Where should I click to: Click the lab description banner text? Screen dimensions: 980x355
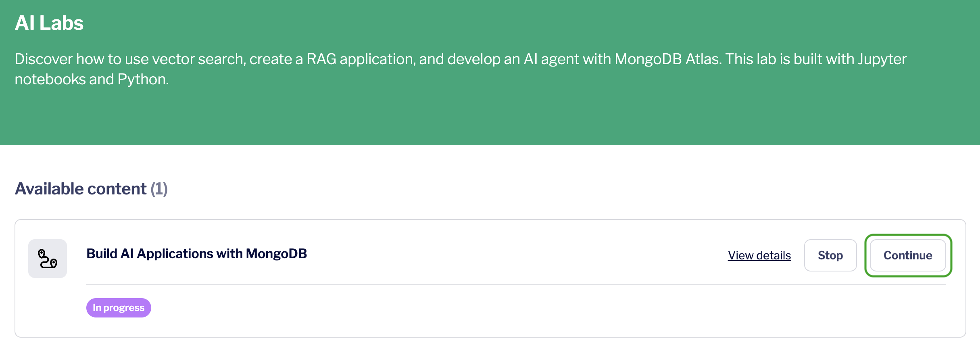coord(461,69)
